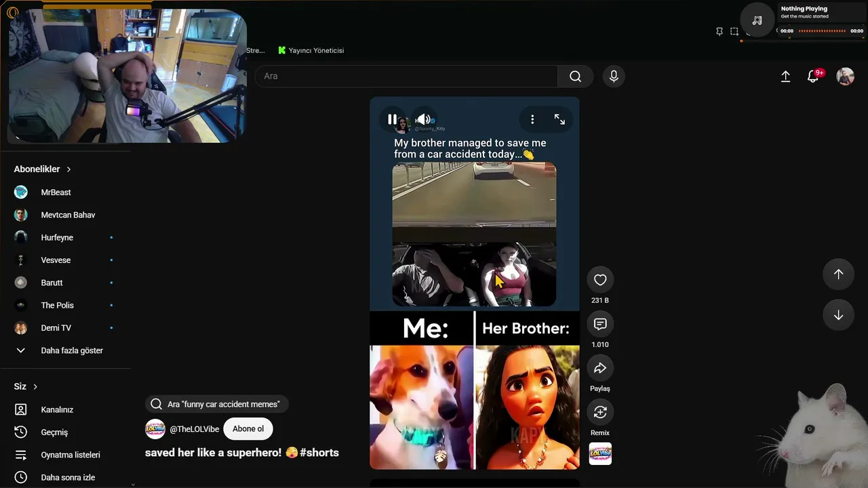This screenshot has height=488, width=868.
Task: Click the screen capture selection icon
Action: (x=734, y=31)
